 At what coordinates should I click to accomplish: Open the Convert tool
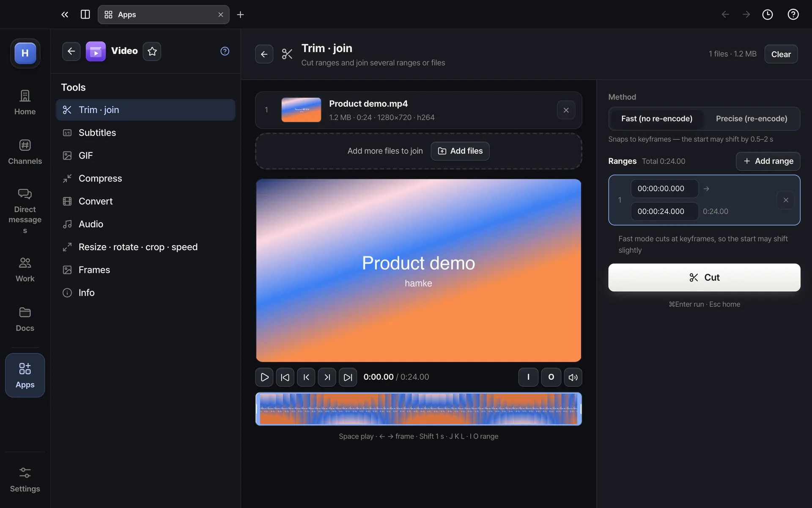tap(145, 202)
